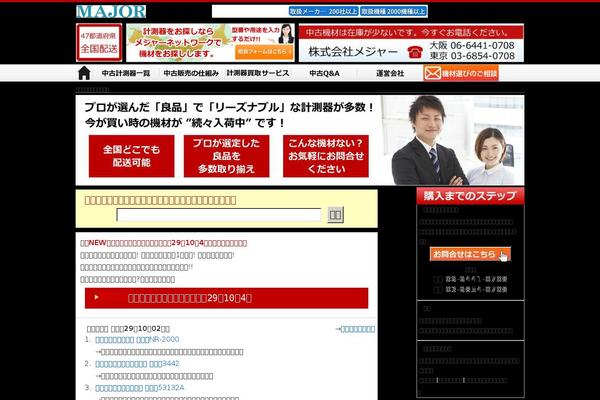Click the red banner dated 29年10月4日
Screen dimensions: 600x400
coord(227,298)
